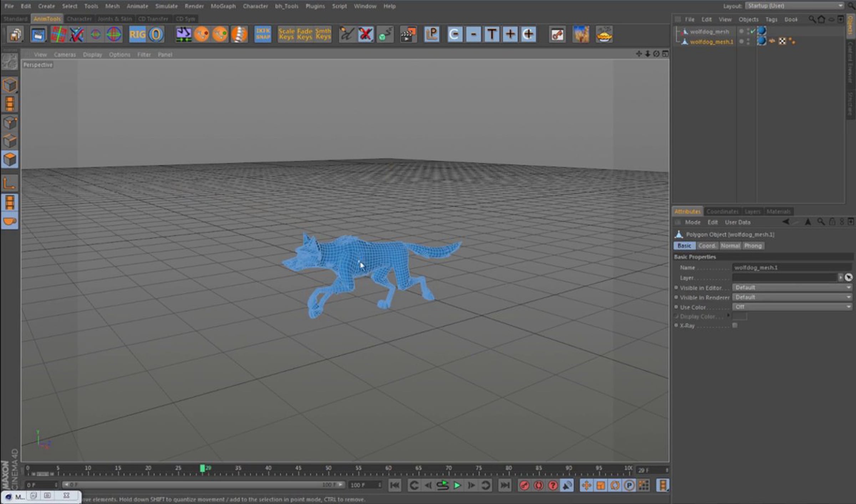Go to start of animation
This screenshot has width=856, height=504.
coord(395,485)
